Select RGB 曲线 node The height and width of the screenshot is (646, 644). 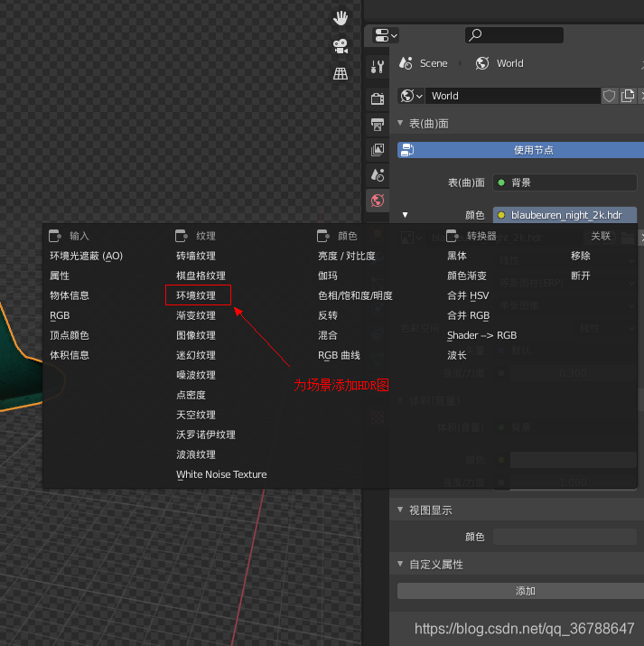point(340,355)
